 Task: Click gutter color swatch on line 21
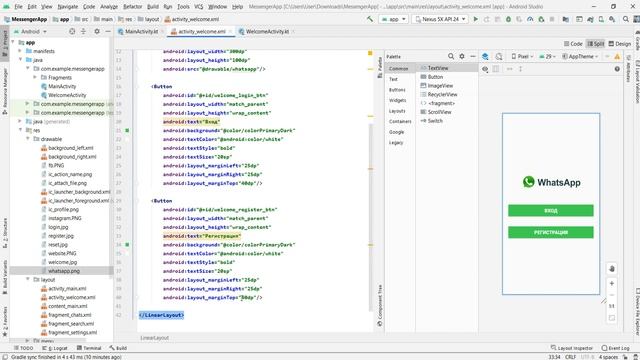click(x=127, y=131)
